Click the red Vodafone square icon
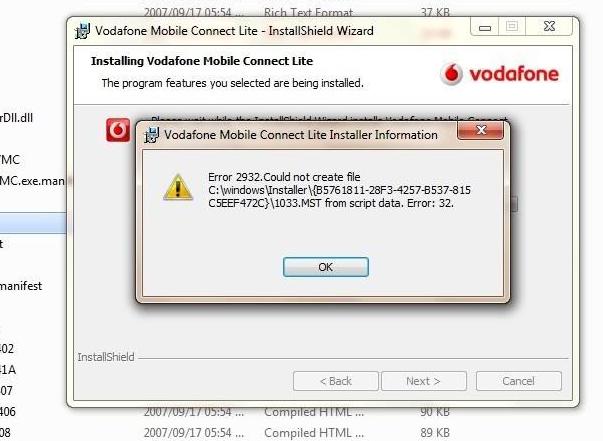Viewport: 603px width, 441px height. [118, 130]
